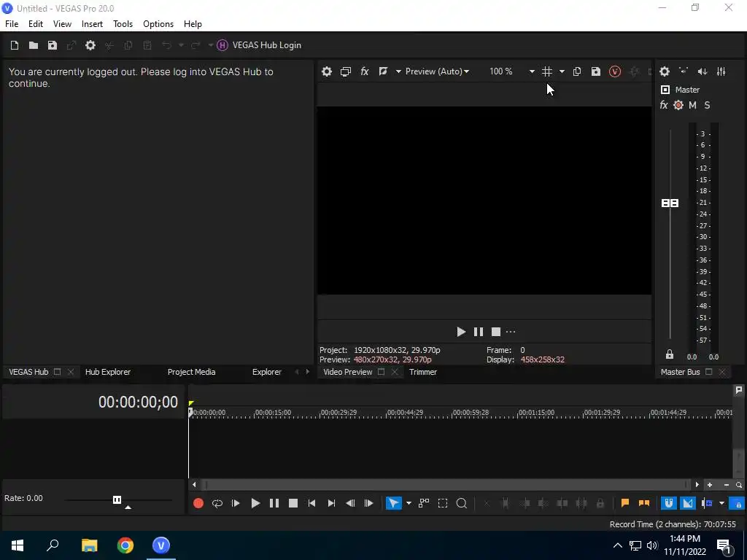Copy snapshot to clipboard in preview
747x560 pixels.
(x=577, y=71)
